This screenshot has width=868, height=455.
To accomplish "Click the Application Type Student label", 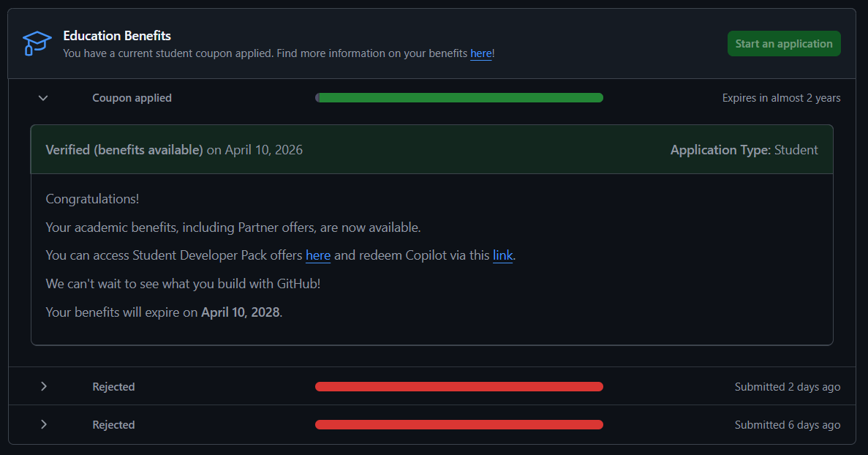I will point(744,149).
